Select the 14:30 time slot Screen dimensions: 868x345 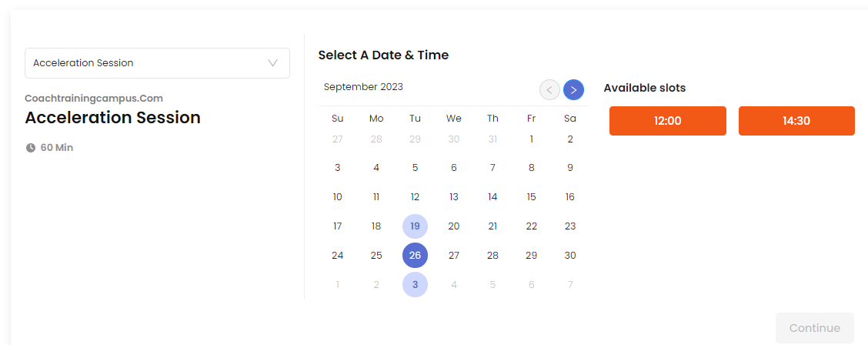[x=796, y=121]
